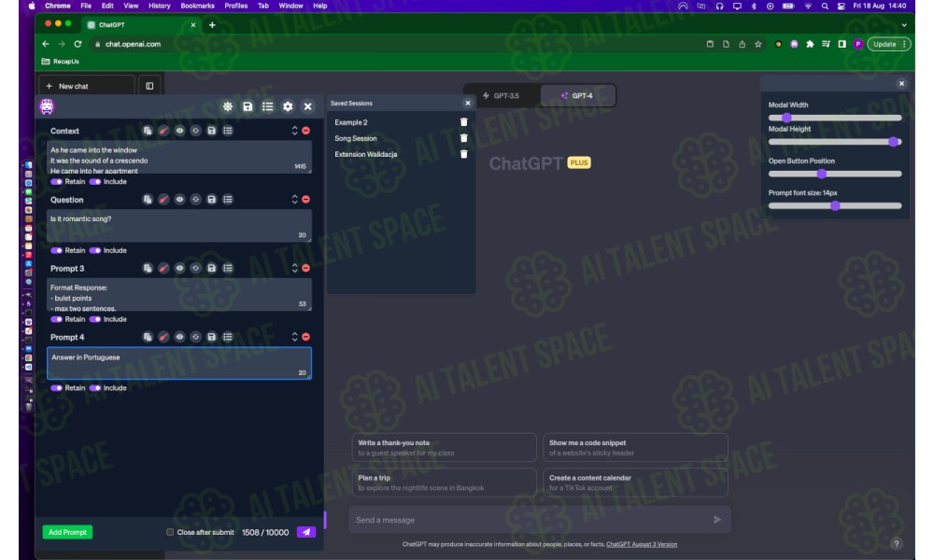Remove the Context prompt with red minus
This screenshot has height=560, width=934.
click(x=306, y=131)
